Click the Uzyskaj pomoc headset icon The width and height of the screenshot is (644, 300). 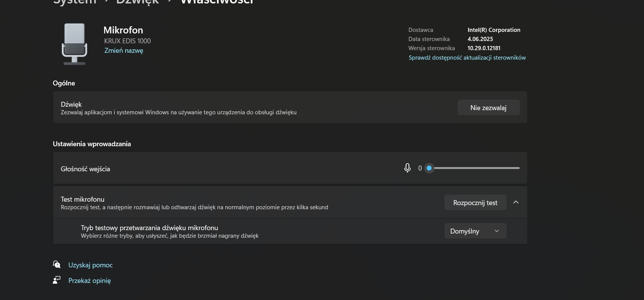pos(57,264)
